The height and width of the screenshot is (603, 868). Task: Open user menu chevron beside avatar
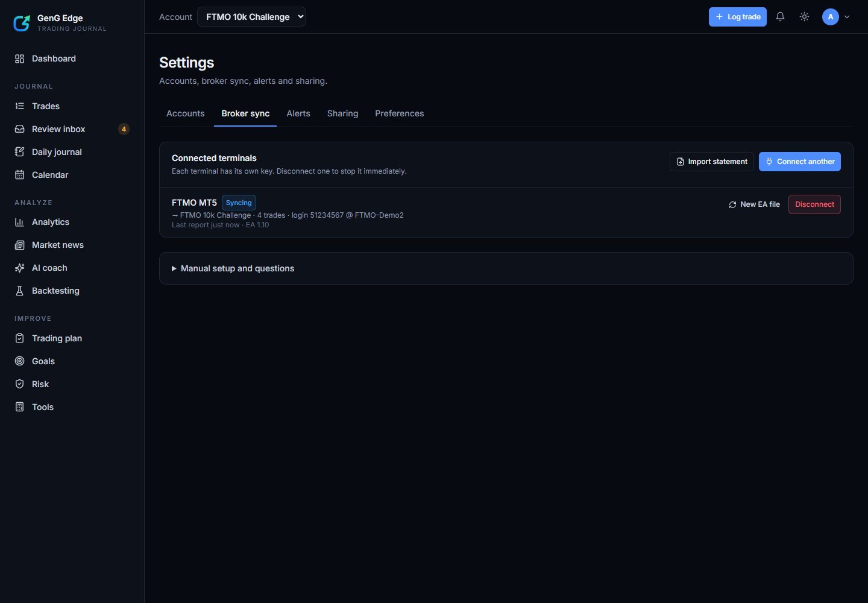(x=847, y=17)
